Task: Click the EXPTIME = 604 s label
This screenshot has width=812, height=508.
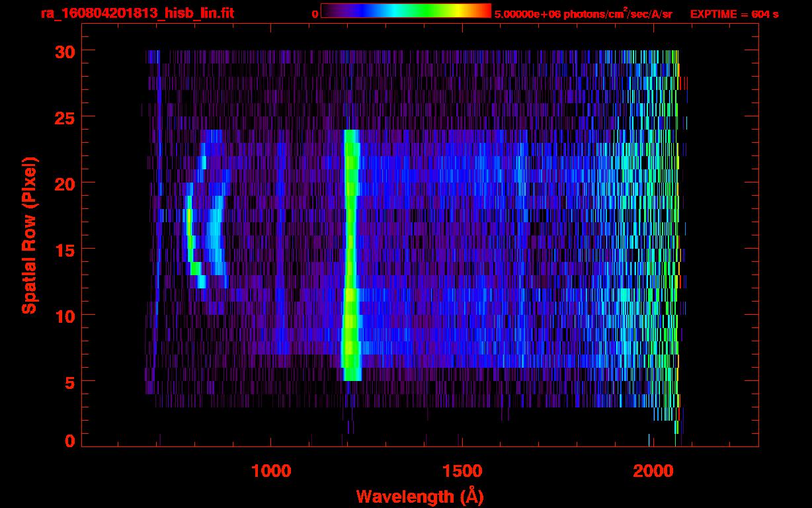Action: pos(734,14)
